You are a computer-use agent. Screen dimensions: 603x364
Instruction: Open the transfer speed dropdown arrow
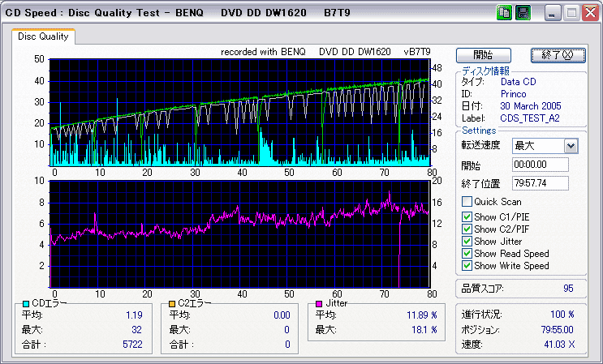[571, 145]
